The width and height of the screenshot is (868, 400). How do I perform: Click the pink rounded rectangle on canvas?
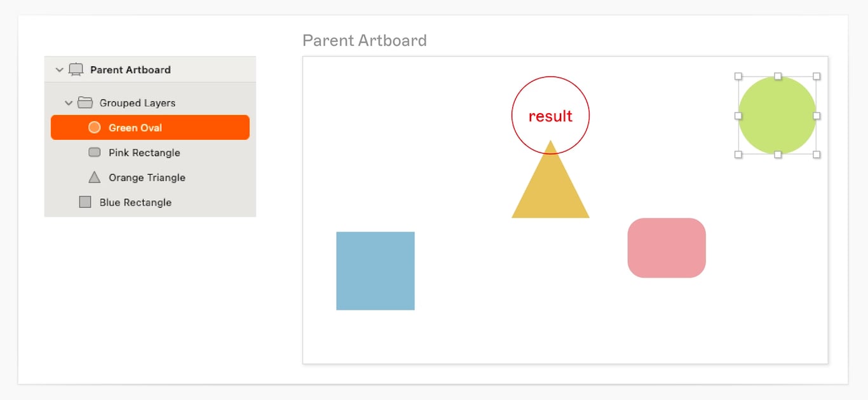(667, 248)
